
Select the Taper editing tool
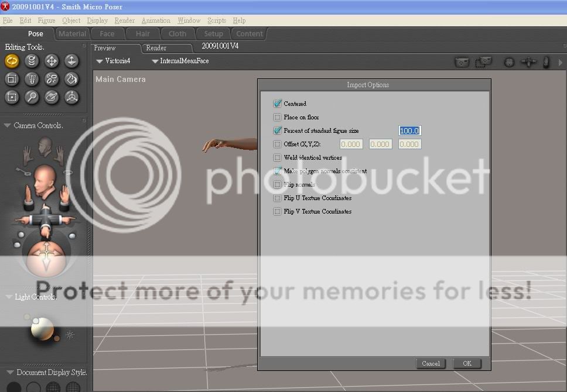coord(32,79)
